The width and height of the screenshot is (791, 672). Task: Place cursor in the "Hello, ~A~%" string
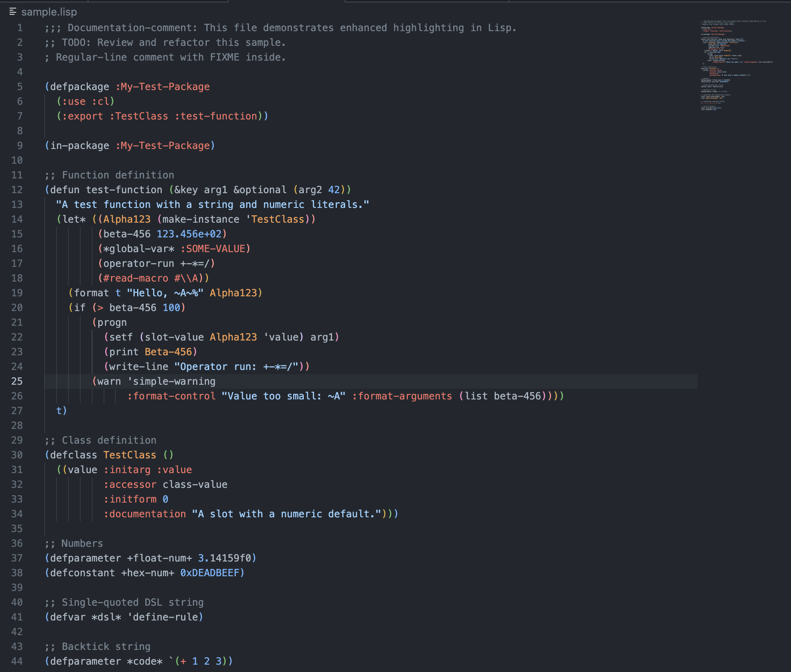tap(165, 293)
